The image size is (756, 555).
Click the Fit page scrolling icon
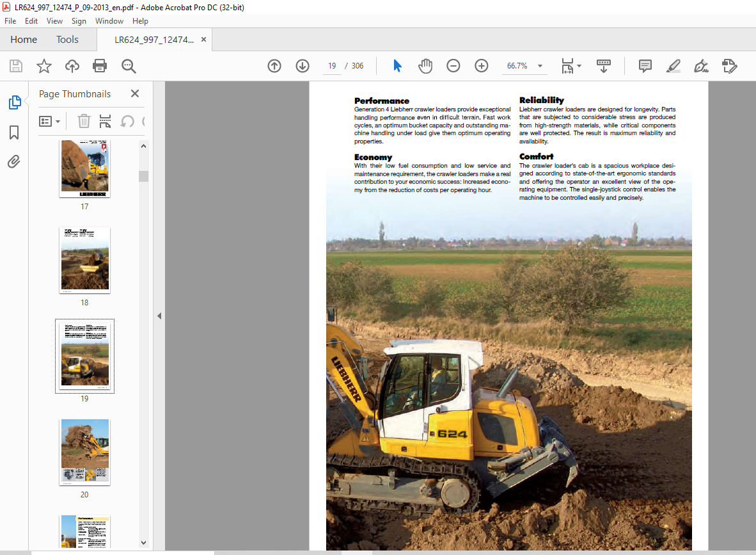point(567,66)
